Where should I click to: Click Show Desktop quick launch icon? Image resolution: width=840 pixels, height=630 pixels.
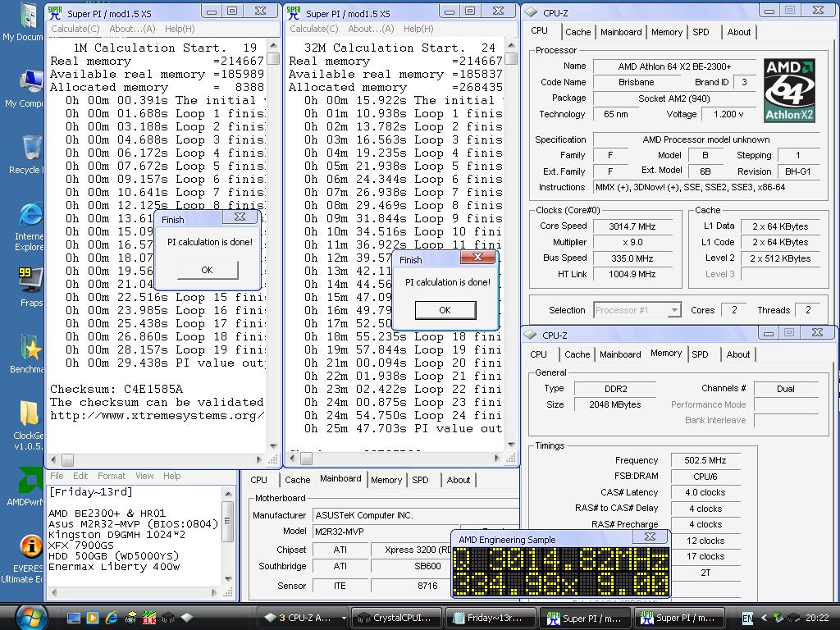coord(73,619)
